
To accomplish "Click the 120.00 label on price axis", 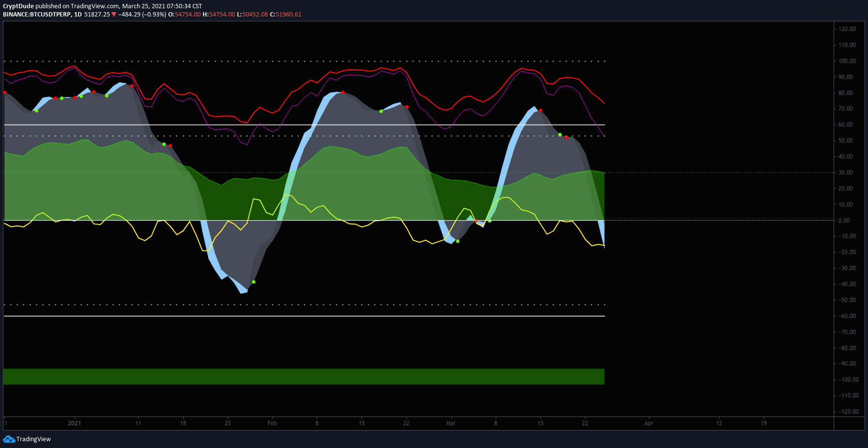I will [847, 29].
